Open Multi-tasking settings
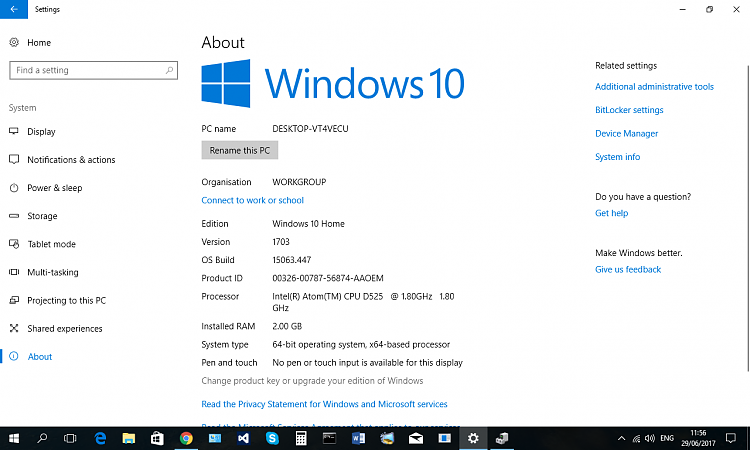750x450 pixels. pyautogui.click(x=44, y=273)
